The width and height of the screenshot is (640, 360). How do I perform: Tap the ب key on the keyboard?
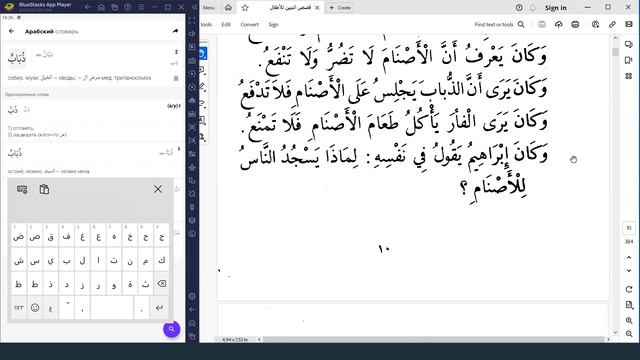click(67, 260)
